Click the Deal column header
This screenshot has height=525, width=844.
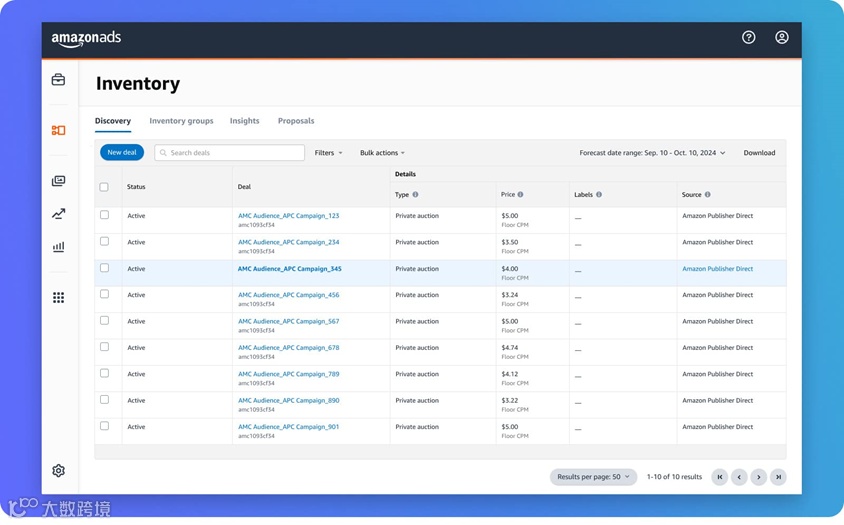pyautogui.click(x=244, y=187)
